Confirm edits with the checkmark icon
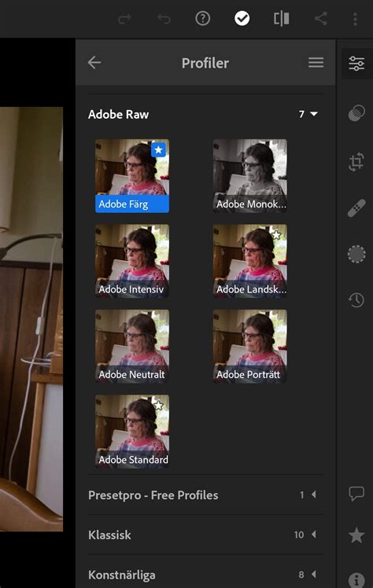Viewport: 373px width, 588px height. tap(242, 18)
